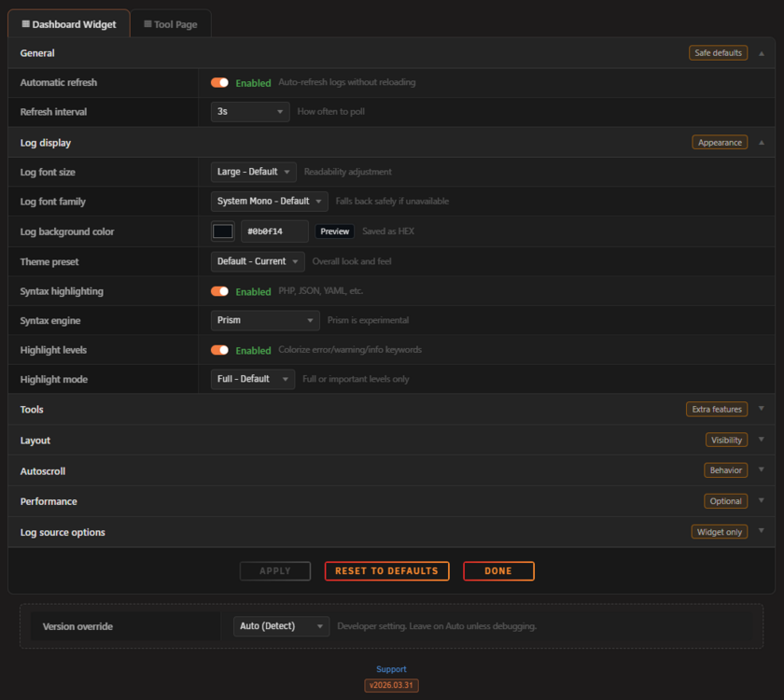Viewport: 784px width, 700px height.
Task: Click the Dashboard Widget tab grid icon
Action: [x=25, y=24]
